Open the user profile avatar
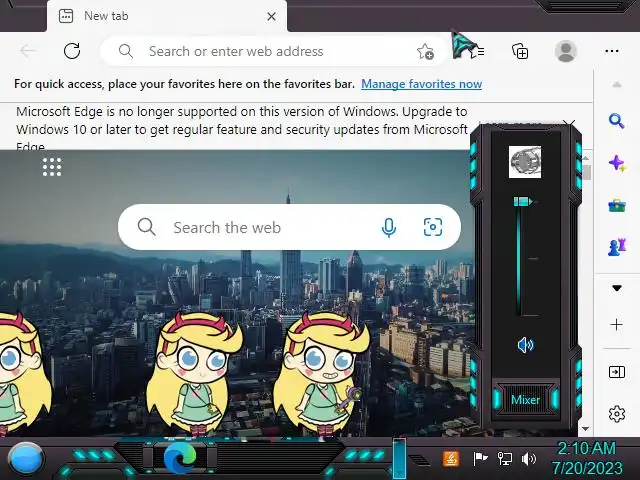This screenshot has width=640, height=480. click(x=566, y=51)
